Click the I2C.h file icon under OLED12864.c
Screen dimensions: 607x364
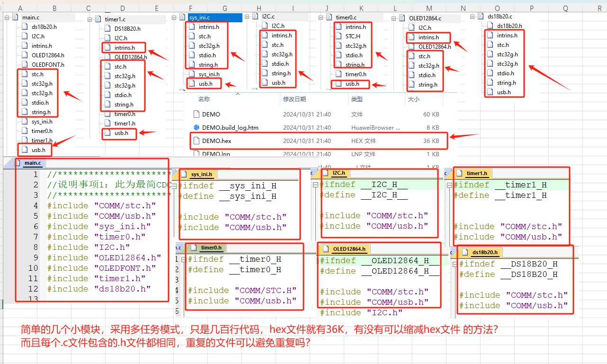(x=412, y=28)
